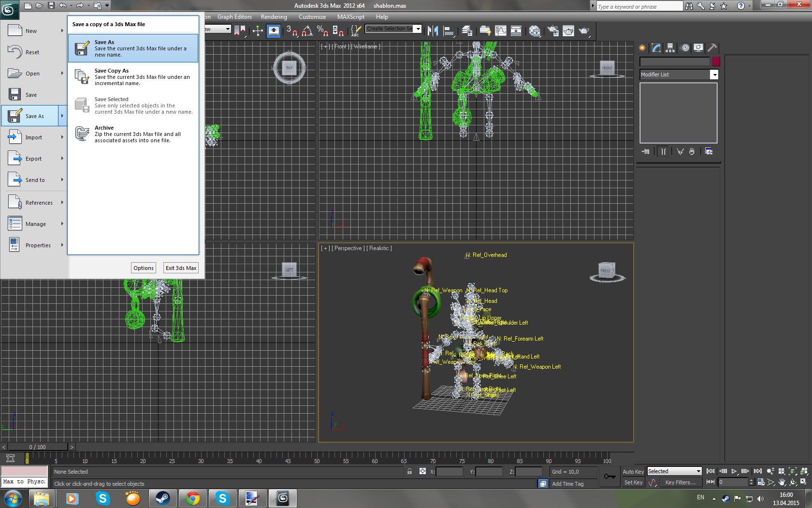Image resolution: width=812 pixels, height=508 pixels.
Task: Switch to the Hierarchy panel icon
Action: click(670, 48)
